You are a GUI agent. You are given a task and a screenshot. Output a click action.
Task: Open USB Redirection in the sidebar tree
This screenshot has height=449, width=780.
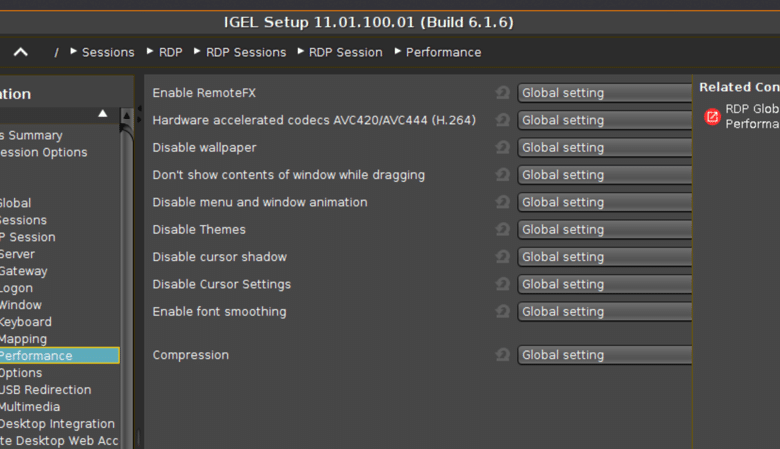45,389
